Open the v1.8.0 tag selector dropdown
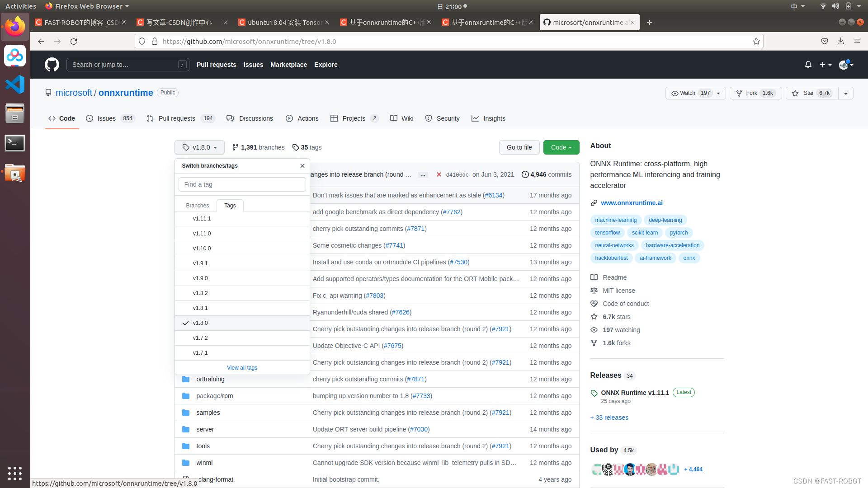Image resolution: width=868 pixels, height=488 pixels. pyautogui.click(x=199, y=147)
